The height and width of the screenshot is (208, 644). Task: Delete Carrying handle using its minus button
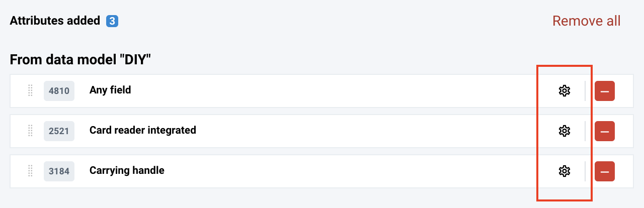tap(604, 171)
